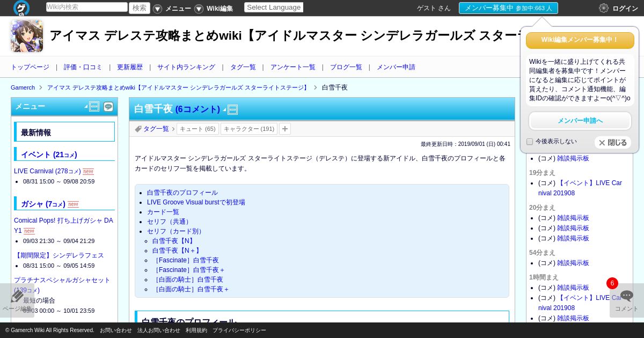The height and width of the screenshot is (338, 644).
Task: Open LIVE Carnival (278コメ) sidebar link
Action: point(47,171)
